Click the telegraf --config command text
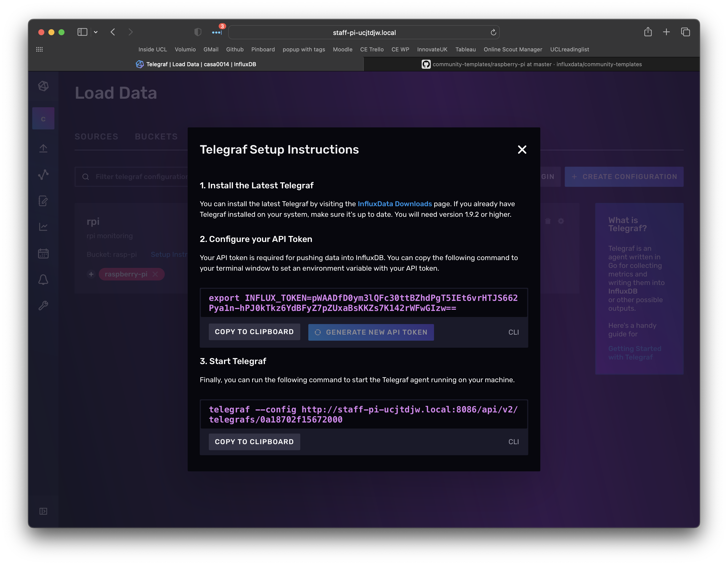Viewport: 728px width, 565px height. pos(363,414)
